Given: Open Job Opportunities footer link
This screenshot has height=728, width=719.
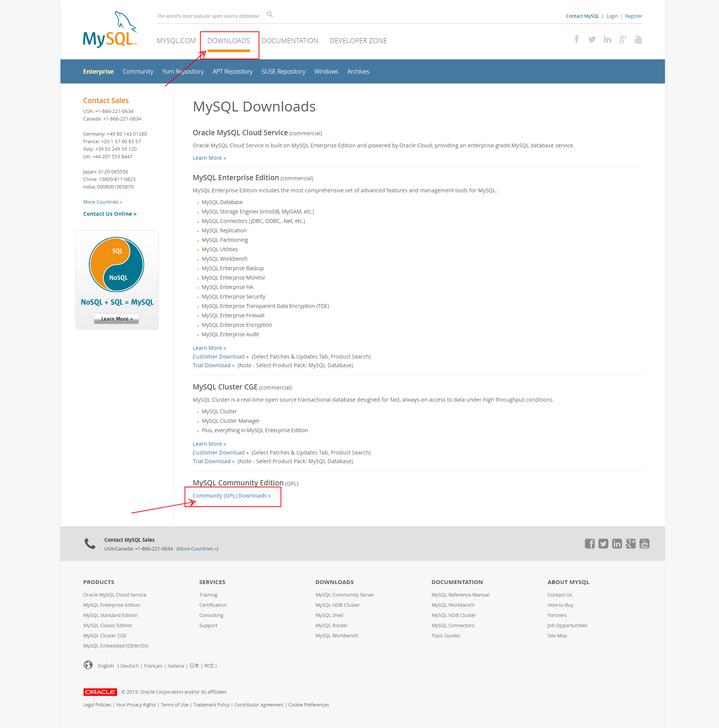Looking at the screenshot, I should coord(567,625).
